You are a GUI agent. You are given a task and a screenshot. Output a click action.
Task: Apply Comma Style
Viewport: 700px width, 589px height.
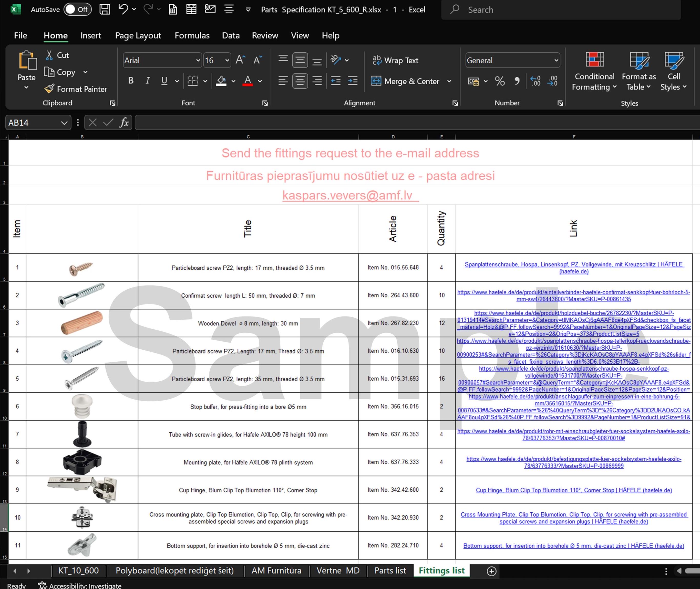tap(517, 81)
